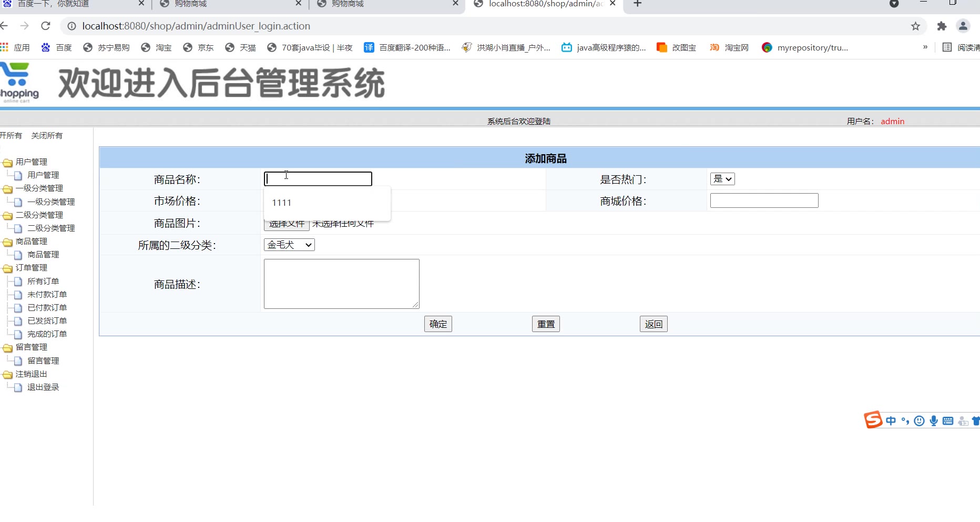980x522 pixels.
Task: Choose the 1111 autocomplete suggestion
Action: (x=327, y=203)
